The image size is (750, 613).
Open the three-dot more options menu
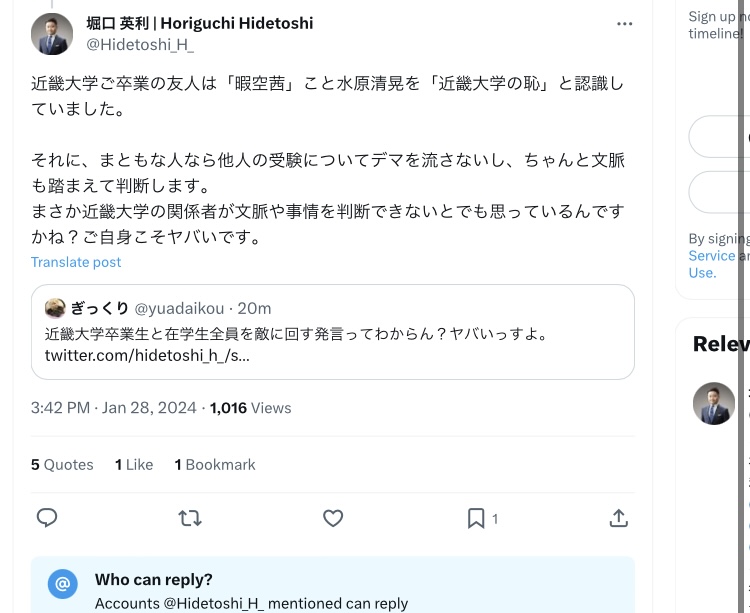[625, 24]
